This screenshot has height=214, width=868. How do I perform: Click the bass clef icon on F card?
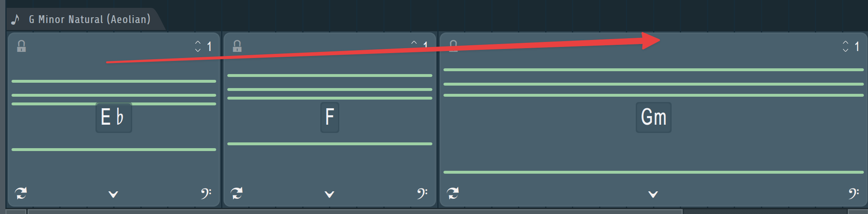click(422, 193)
